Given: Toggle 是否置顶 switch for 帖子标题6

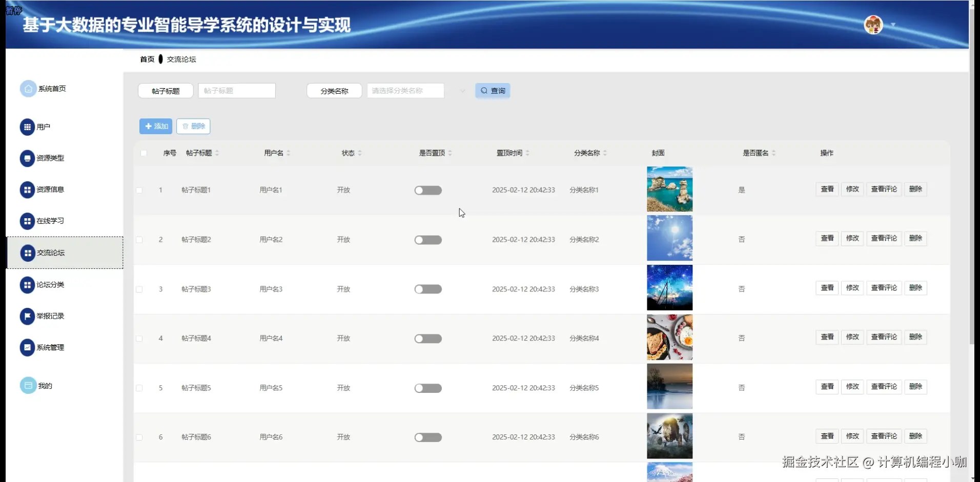Looking at the screenshot, I should point(428,437).
